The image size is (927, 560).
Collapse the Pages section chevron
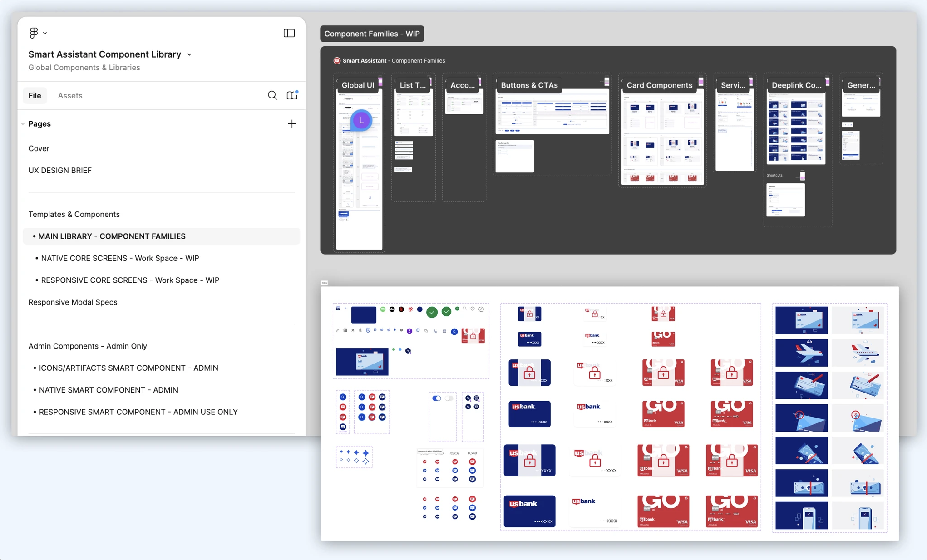click(23, 124)
